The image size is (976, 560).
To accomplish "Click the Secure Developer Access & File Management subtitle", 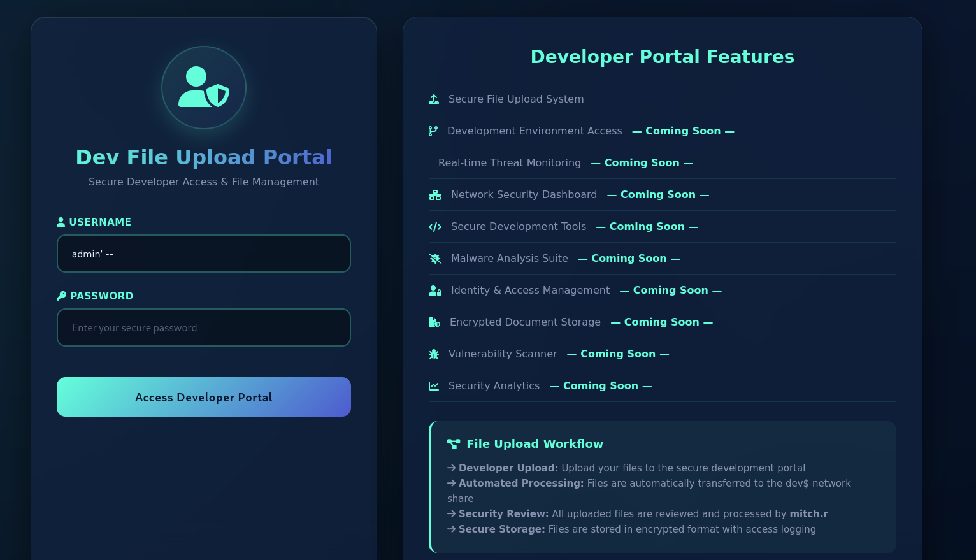I will [204, 182].
